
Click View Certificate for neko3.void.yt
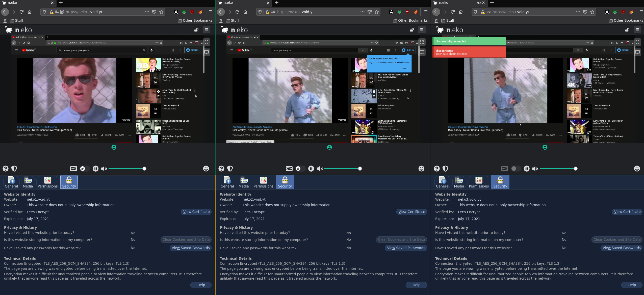coord(627,212)
